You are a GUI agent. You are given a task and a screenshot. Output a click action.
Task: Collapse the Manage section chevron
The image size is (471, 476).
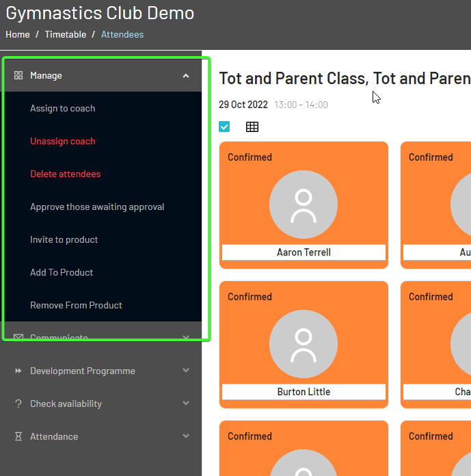pos(186,76)
